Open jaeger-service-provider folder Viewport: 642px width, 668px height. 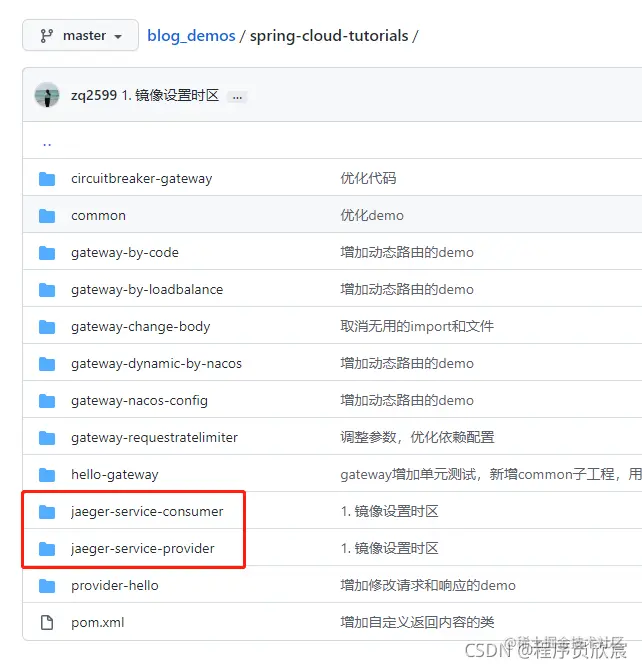coord(143,549)
